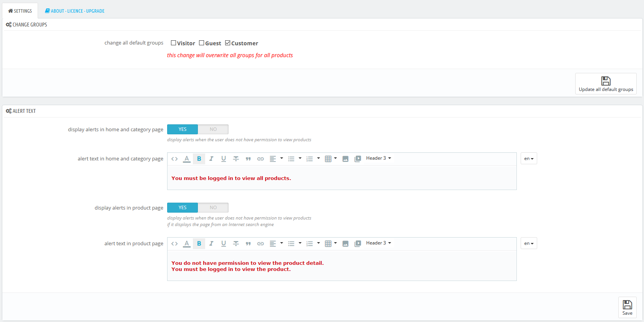The height and width of the screenshot is (322, 644).
Task: Switch to the Settings tab
Action: (x=20, y=11)
